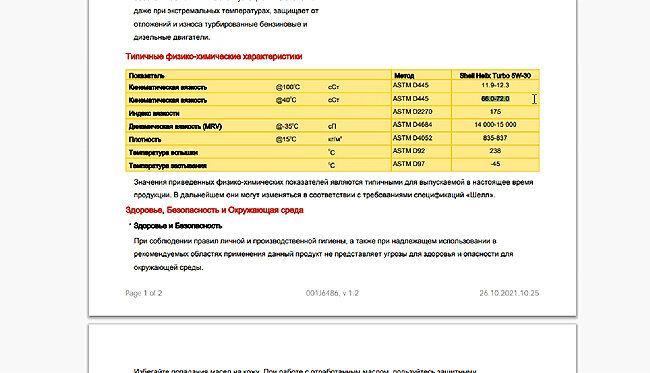Click the 'Shell Helix Turbo 5W-30' column header
This screenshot has width=650, height=373.
pos(495,75)
